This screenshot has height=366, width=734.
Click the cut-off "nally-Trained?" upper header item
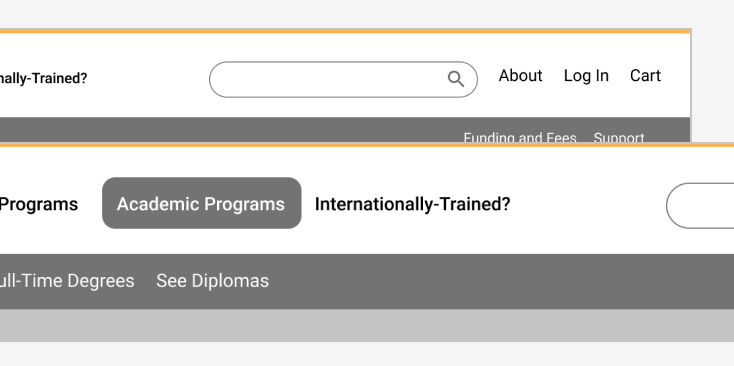44,79
